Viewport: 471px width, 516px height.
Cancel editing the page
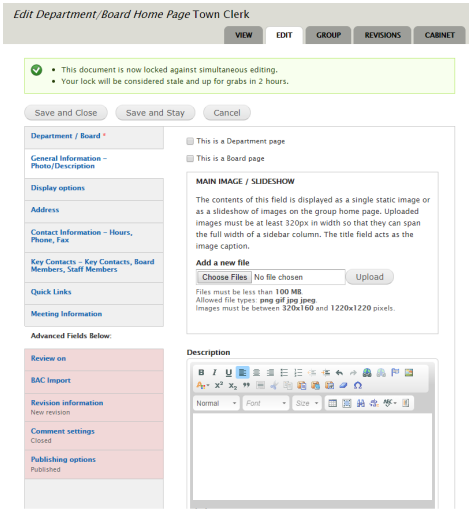pyautogui.click(x=227, y=113)
